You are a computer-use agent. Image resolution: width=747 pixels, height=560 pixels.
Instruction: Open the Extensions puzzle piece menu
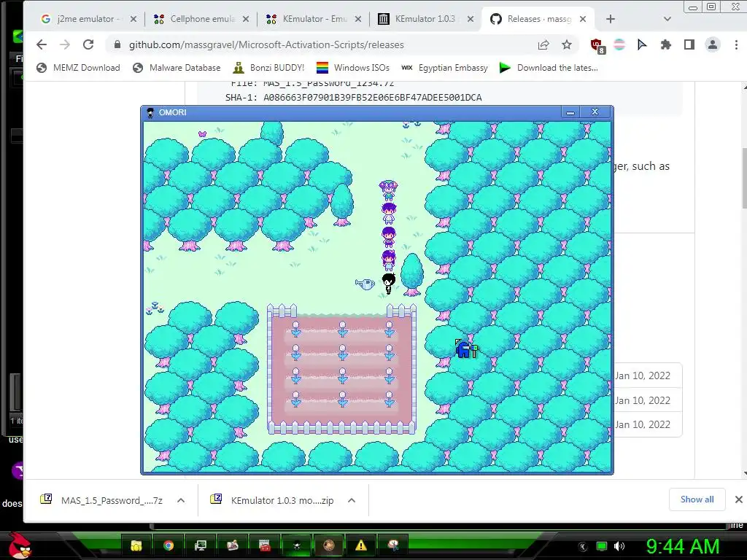665,44
